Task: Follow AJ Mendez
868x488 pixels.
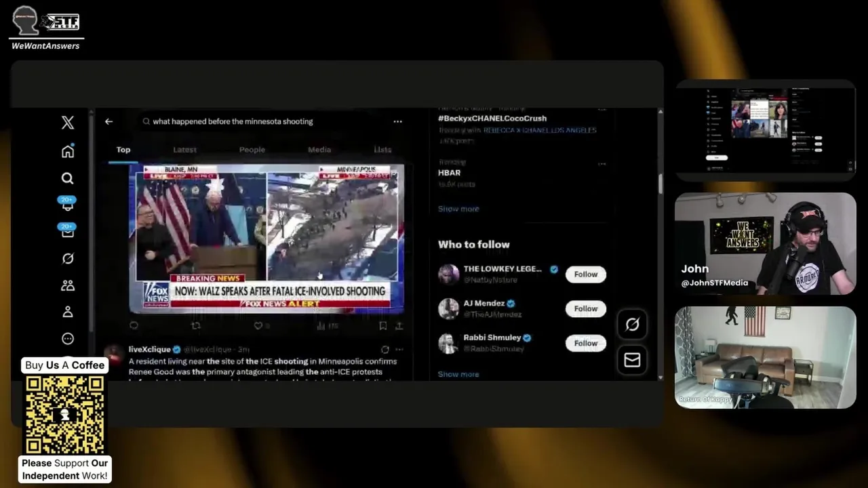Action: coord(586,308)
